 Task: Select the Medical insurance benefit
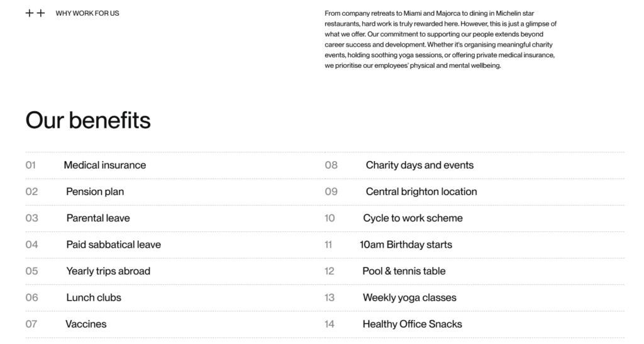tap(105, 165)
